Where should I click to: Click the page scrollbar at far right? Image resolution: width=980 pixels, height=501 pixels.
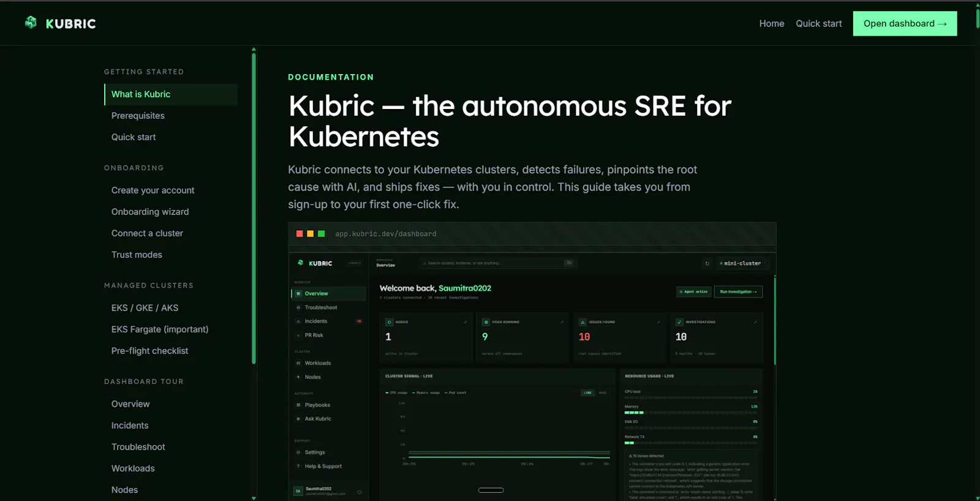(x=978, y=17)
